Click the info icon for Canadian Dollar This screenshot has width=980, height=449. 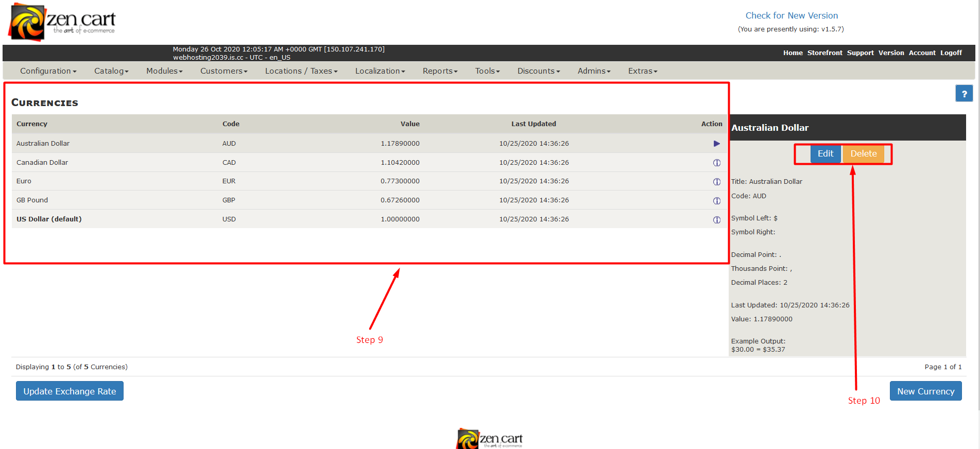pyautogui.click(x=716, y=163)
